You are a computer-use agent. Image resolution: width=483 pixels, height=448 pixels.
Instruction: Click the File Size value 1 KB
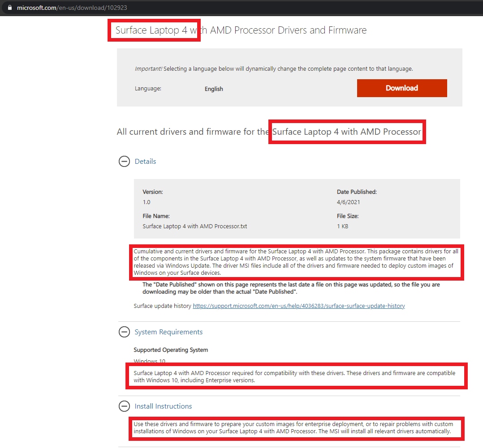pos(342,226)
